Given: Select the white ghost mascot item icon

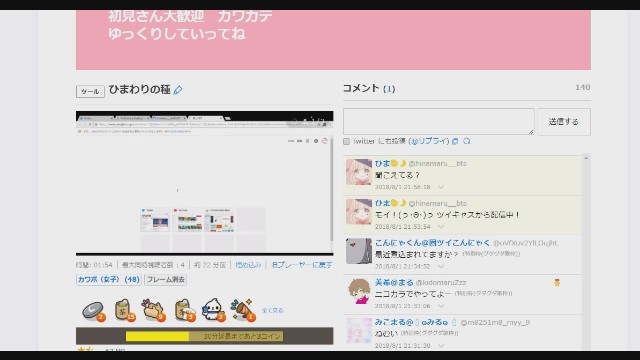Looking at the screenshot, I should pyautogui.click(x=213, y=310).
